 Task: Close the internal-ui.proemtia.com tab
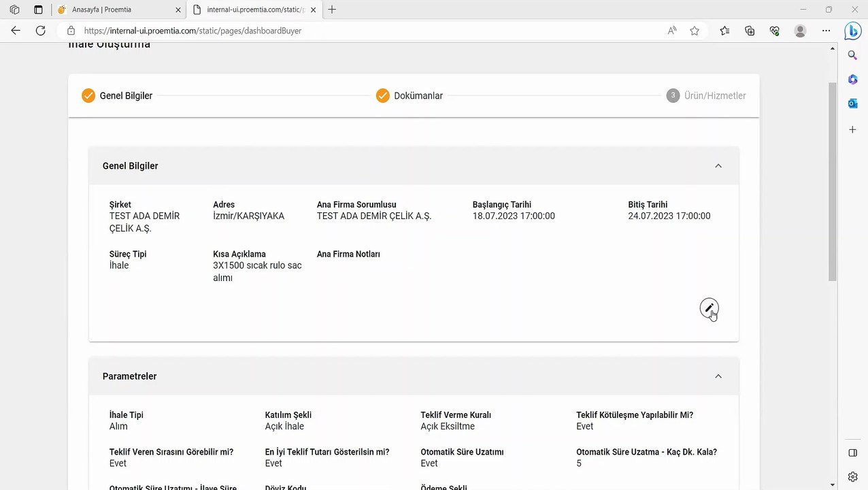tap(313, 10)
